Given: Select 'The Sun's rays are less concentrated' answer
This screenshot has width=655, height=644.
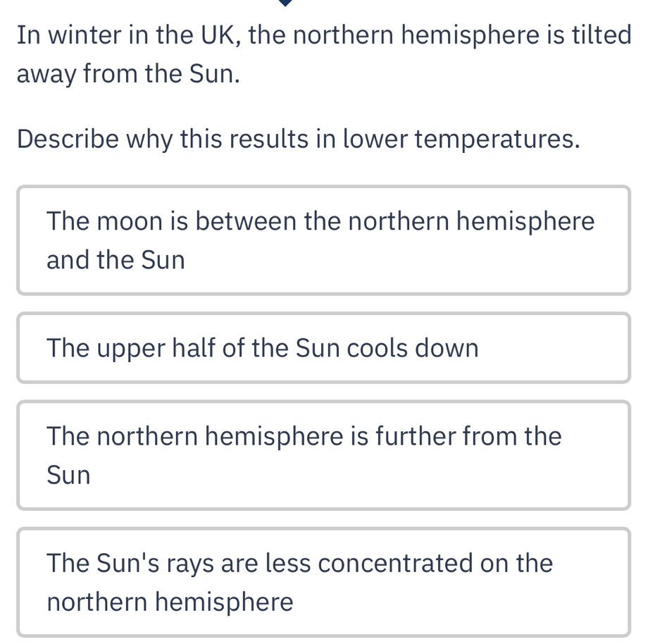Looking at the screenshot, I should click(323, 582).
